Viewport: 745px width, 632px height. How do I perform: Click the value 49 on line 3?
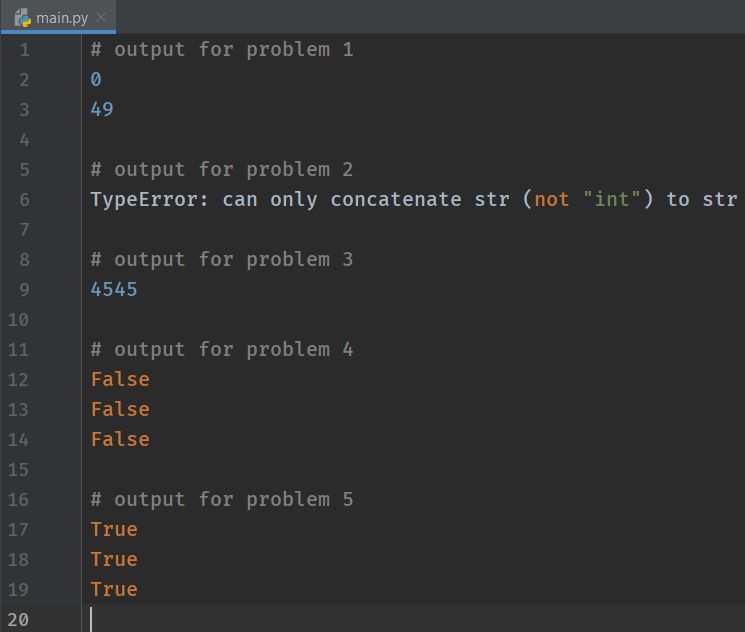[102, 109]
